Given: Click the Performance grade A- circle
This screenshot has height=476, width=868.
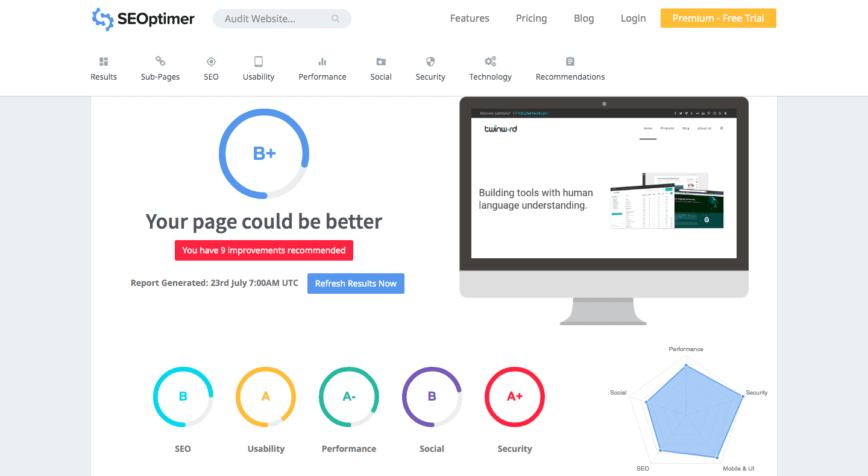Looking at the screenshot, I should pos(349,397).
